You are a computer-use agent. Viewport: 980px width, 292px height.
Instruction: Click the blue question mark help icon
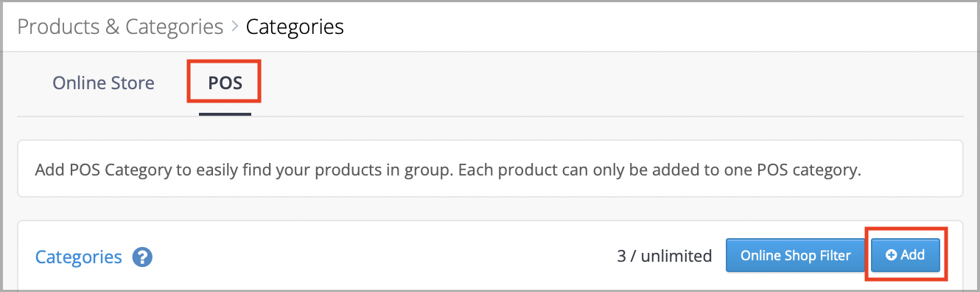tap(142, 257)
